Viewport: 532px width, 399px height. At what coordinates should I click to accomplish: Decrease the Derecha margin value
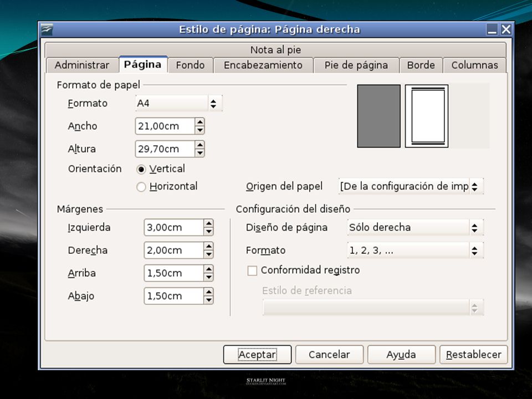[x=209, y=254]
